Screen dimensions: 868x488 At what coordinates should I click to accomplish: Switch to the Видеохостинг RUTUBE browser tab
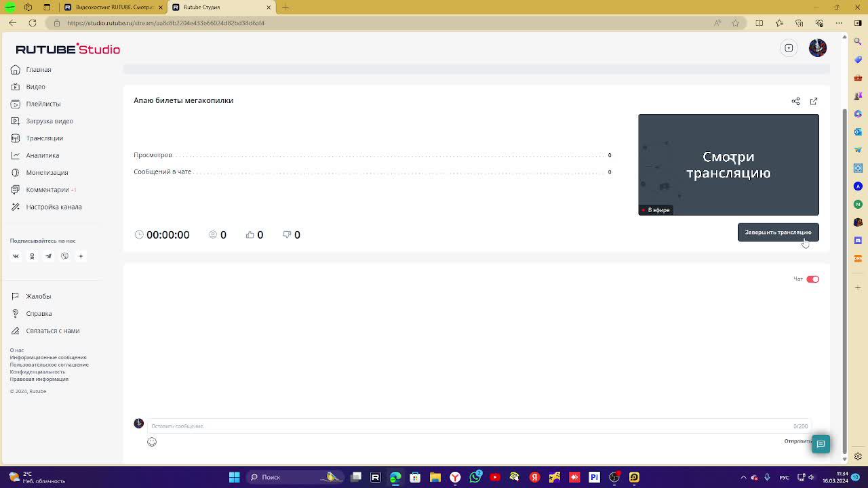113,7
